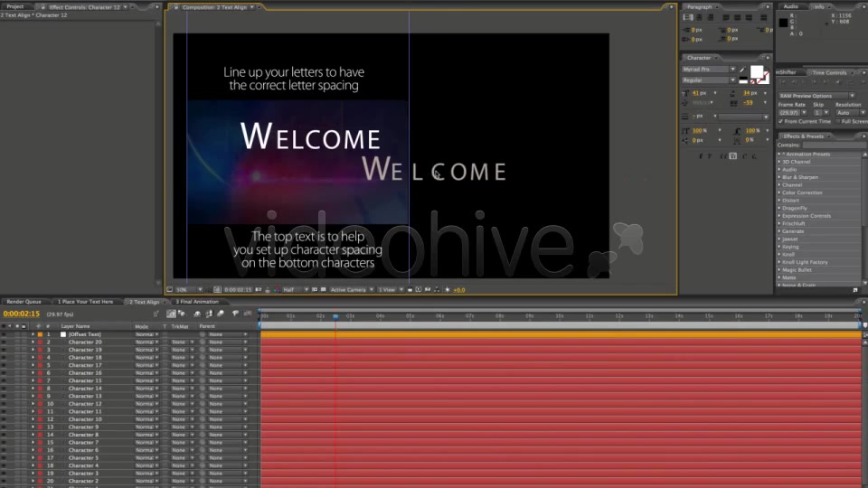Expand the Animation Presets category
Image resolution: width=868 pixels, height=488 pixels.
[x=779, y=155]
